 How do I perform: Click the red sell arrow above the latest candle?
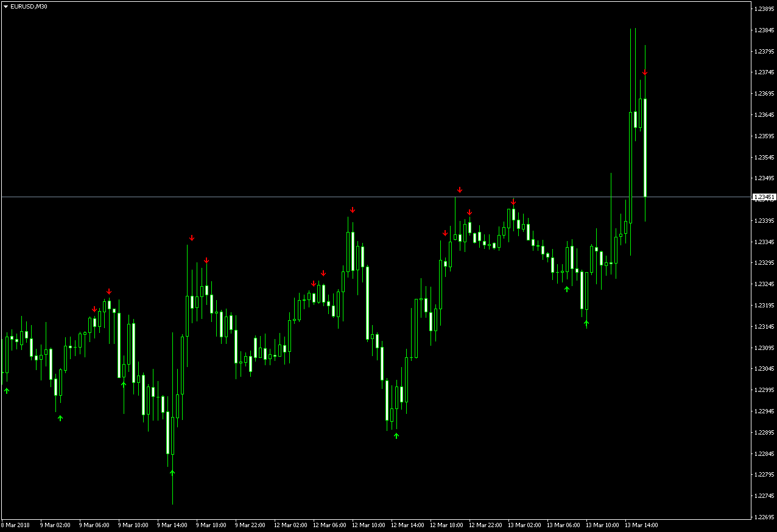pyautogui.click(x=644, y=72)
